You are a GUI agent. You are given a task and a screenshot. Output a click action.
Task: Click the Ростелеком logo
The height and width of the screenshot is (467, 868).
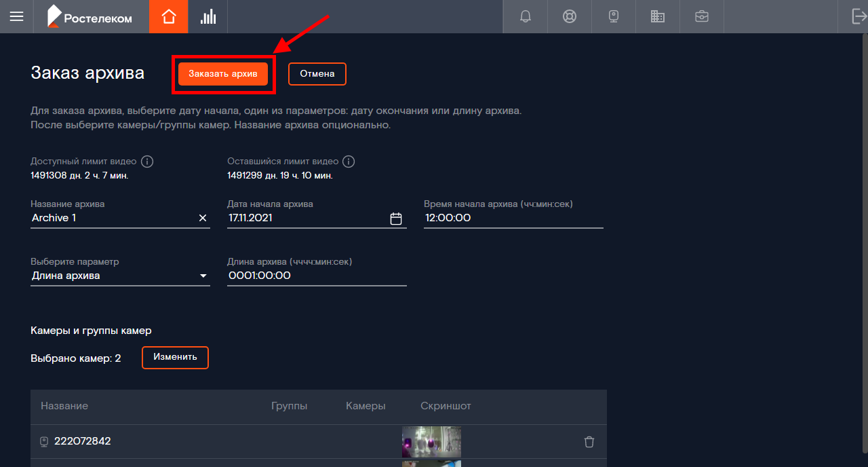click(x=90, y=16)
